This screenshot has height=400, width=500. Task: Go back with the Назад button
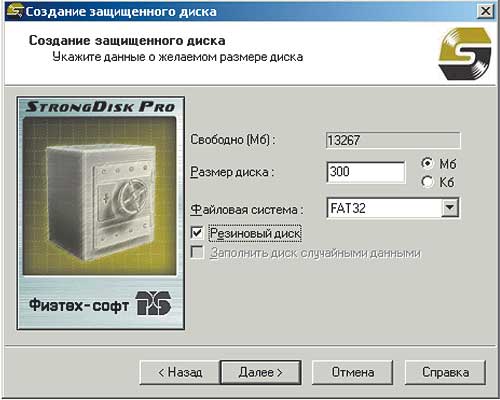click(x=180, y=372)
